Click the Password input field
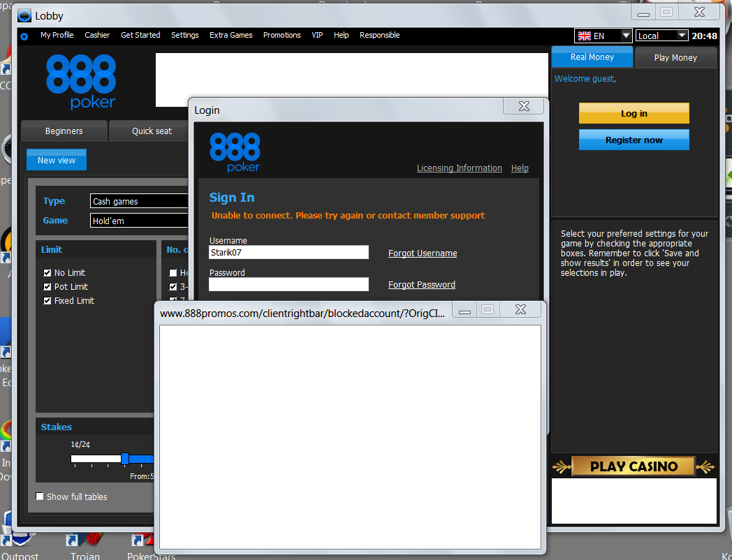 (x=288, y=284)
